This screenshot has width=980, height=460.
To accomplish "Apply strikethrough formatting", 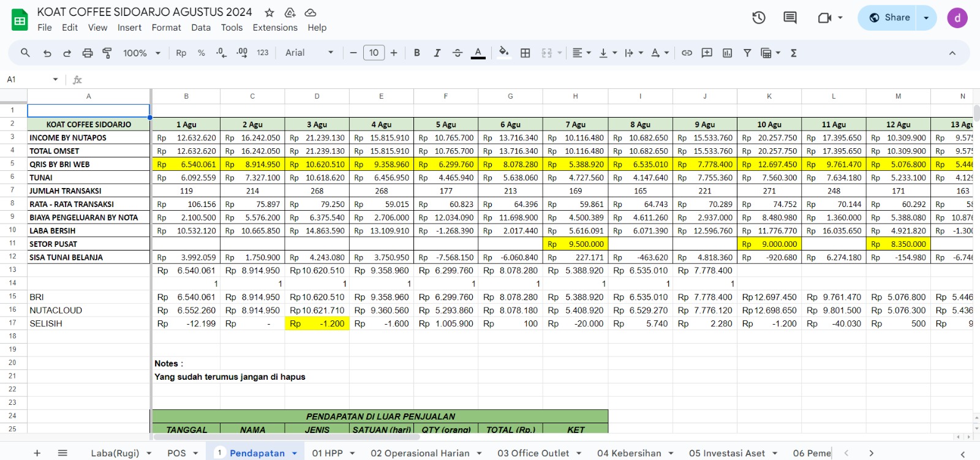I will point(458,53).
